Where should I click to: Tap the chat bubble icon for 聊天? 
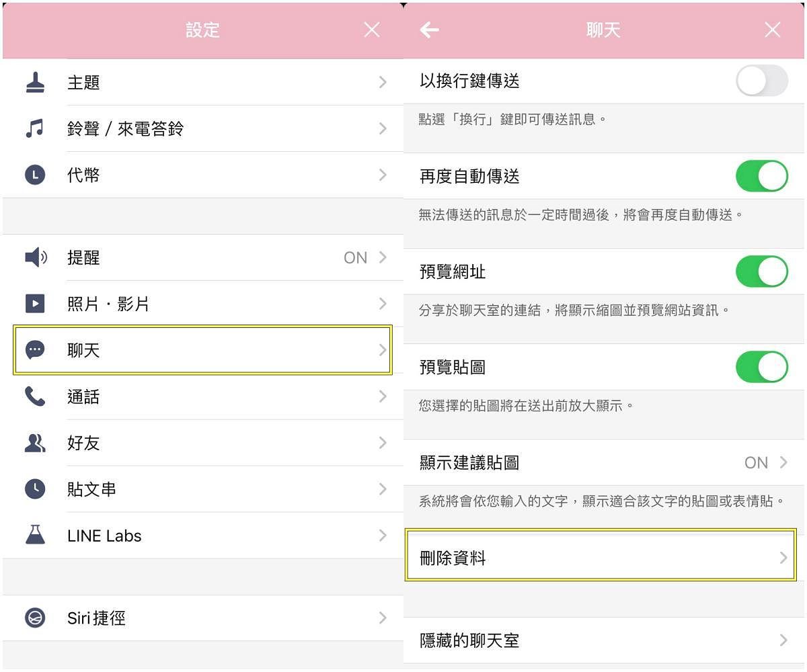click(x=35, y=350)
